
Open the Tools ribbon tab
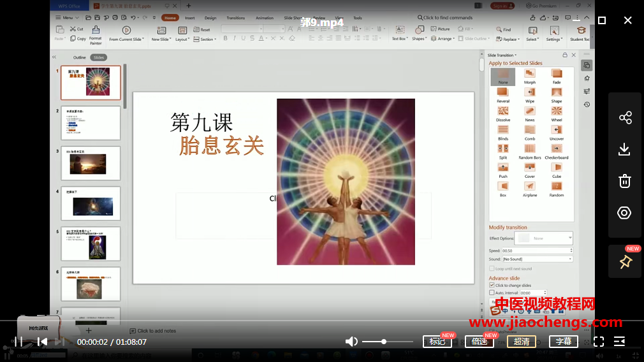pyautogui.click(x=358, y=18)
